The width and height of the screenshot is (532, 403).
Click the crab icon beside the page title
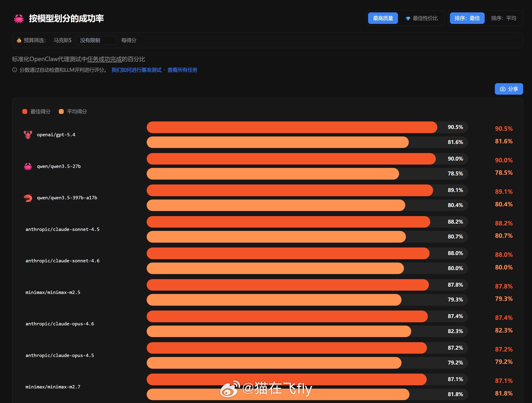pyautogui.click(x=19, y=19)
